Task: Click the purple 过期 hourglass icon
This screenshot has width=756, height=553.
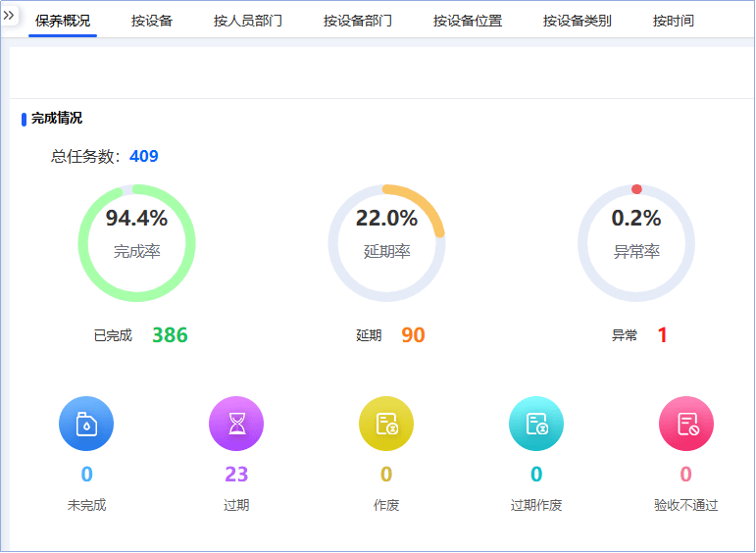Action: tap(236, 424)
